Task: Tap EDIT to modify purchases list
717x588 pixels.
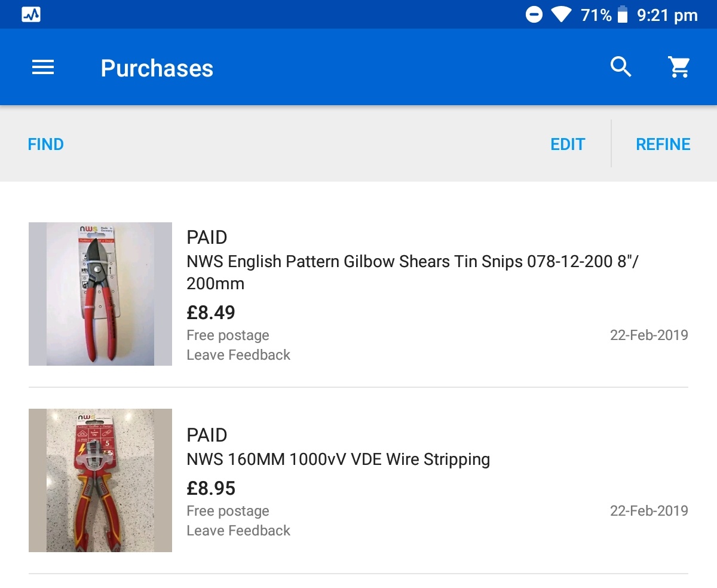Action: (568, 145)
